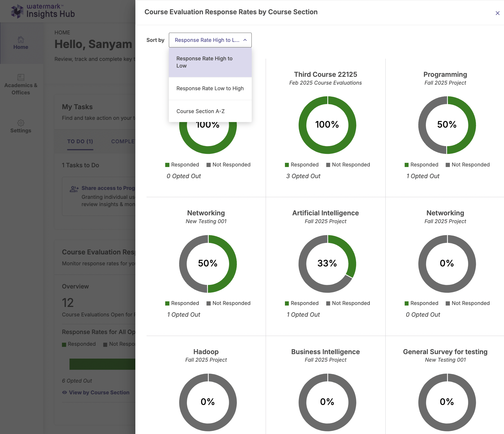Click View by Course Section link
Viewport: 504px width, 434px height.
(x=99, y=392)
